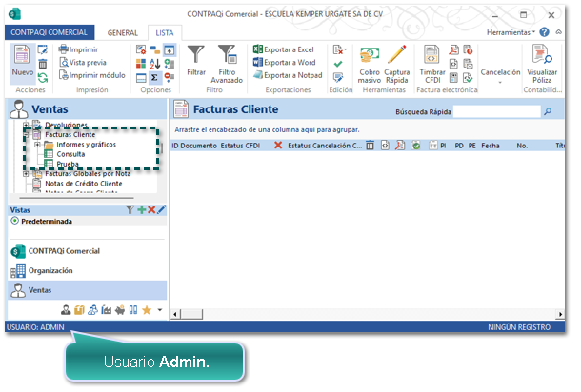
Task: Click the expand groups plus icon
Action: tap(169, 64)
